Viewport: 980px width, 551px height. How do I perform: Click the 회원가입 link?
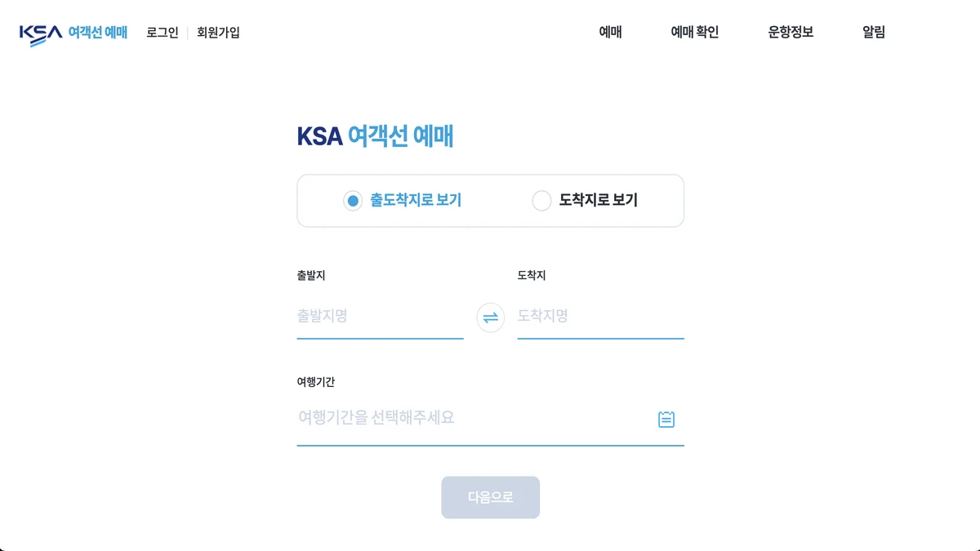coord(218,33)
